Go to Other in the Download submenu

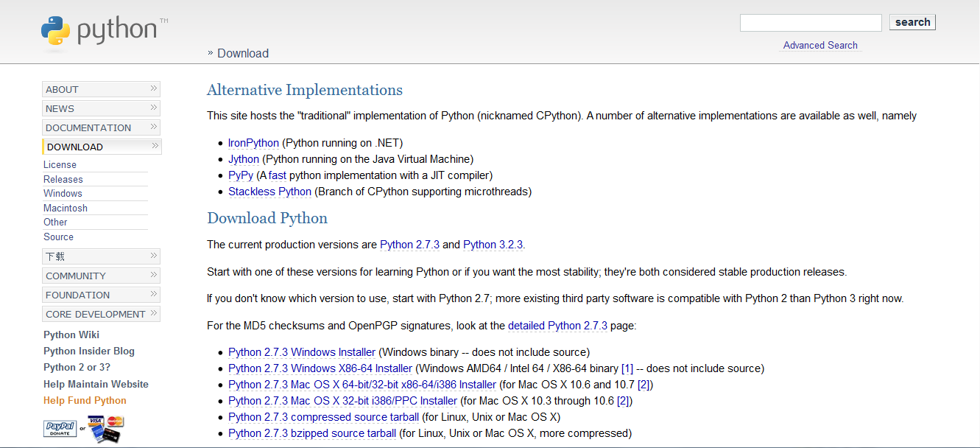(x=55, y=223)
